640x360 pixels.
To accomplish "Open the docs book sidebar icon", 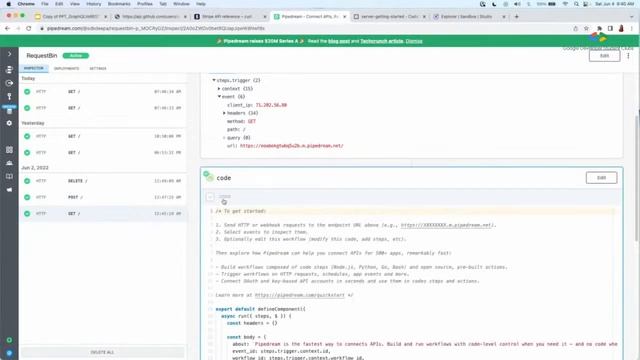I will [x=9, y=176].
